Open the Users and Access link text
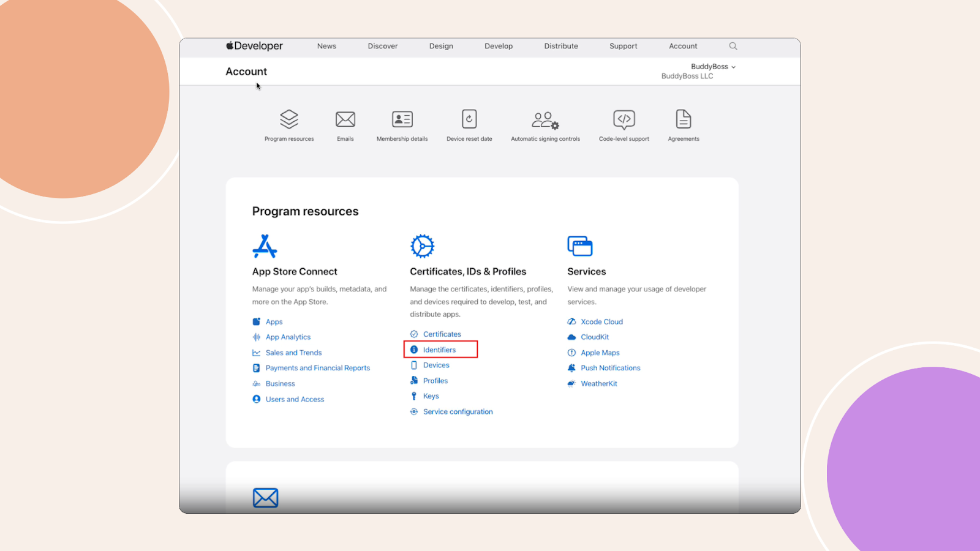 click(295, 399)
